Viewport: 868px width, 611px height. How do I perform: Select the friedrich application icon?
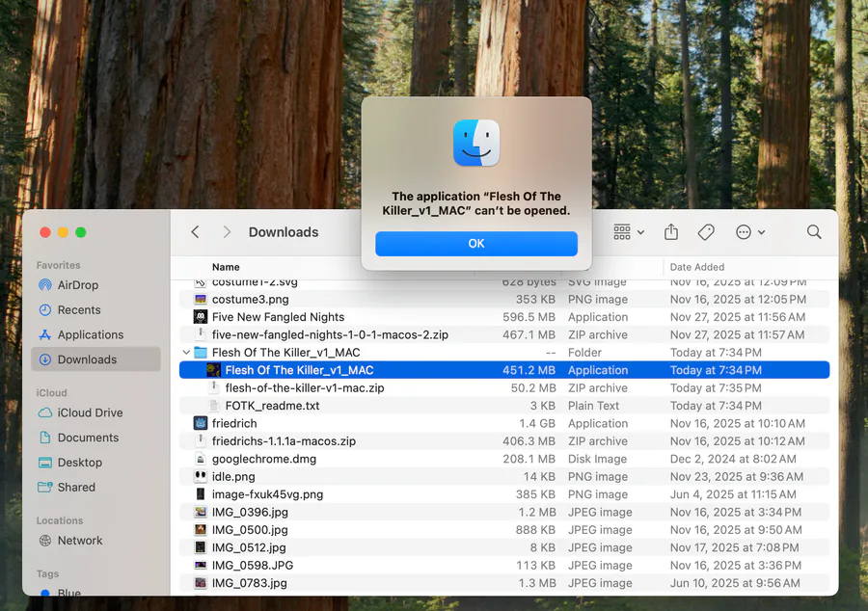[x=201, y=423]
